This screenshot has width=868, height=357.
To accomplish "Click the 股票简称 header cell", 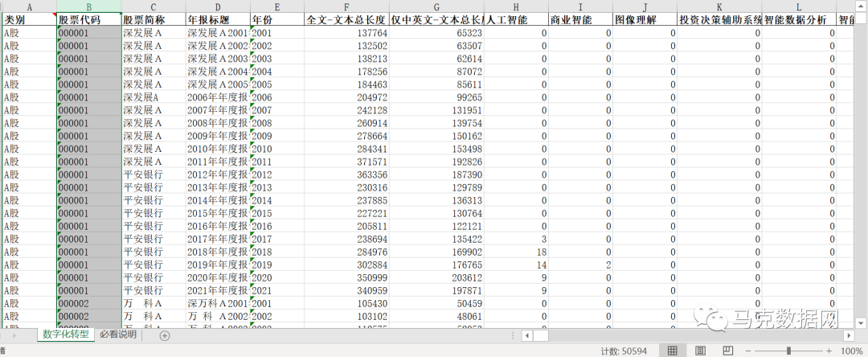I will 154,19.
